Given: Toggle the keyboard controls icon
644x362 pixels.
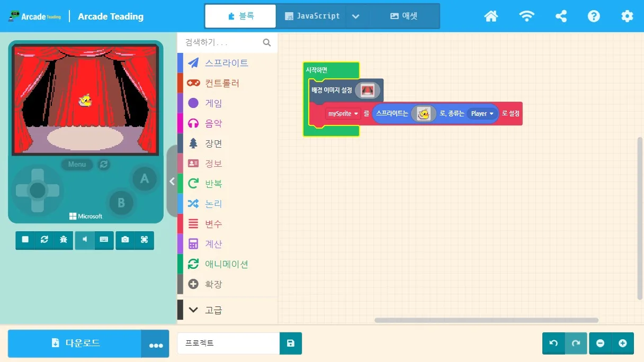Looking at the screenshot, I should click(x=104, y=240).
